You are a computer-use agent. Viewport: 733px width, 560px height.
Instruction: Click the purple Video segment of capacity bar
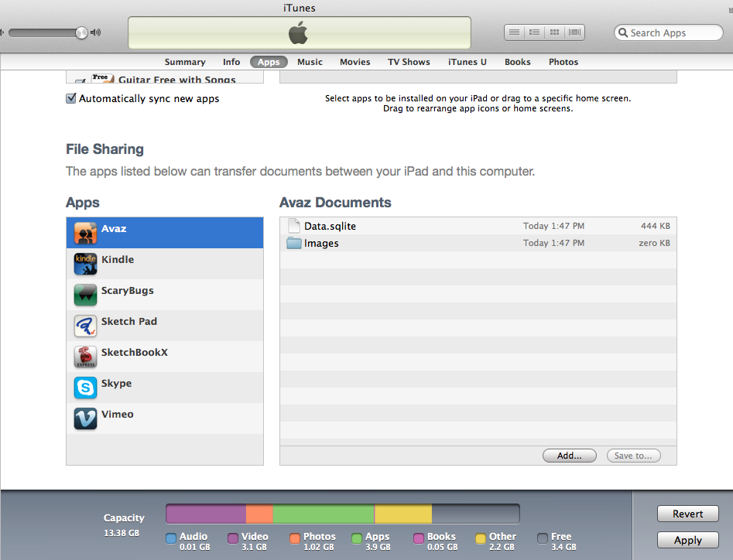206,514
